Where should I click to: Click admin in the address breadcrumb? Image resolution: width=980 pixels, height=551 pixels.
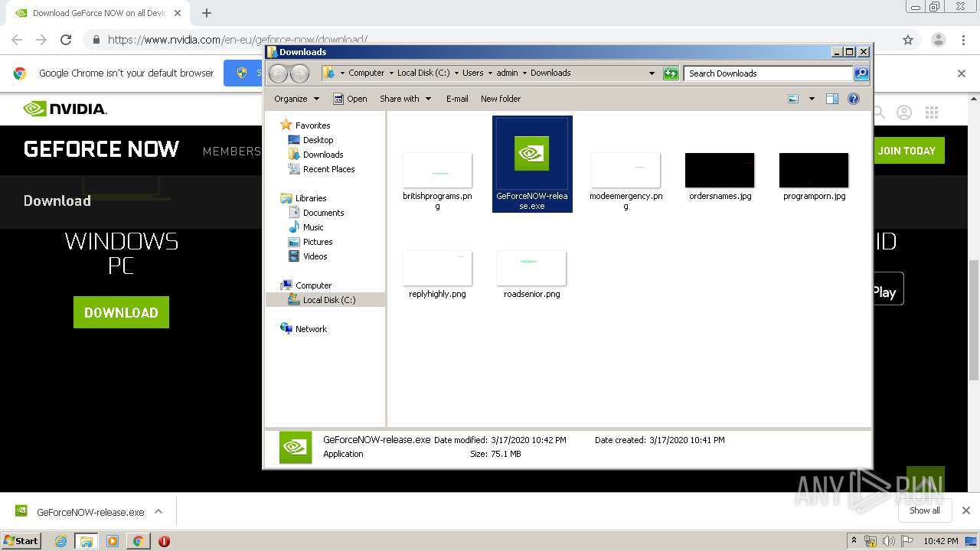point(507,73)
